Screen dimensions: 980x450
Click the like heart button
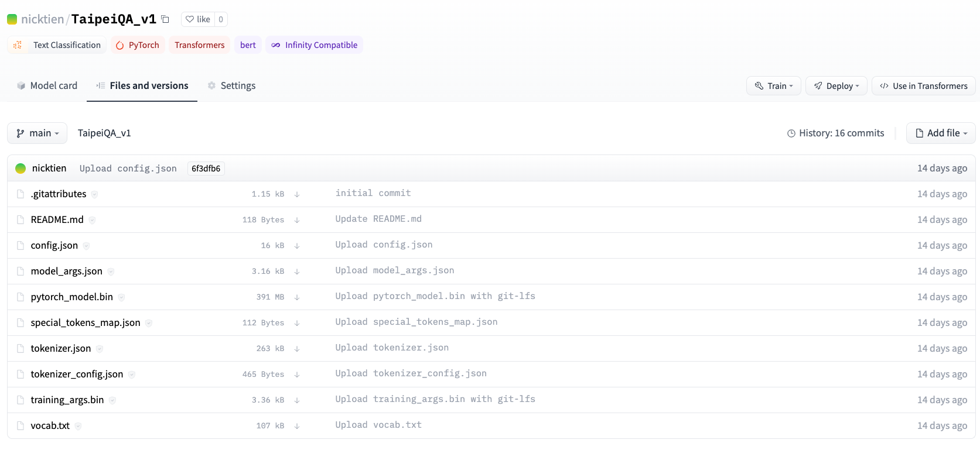198,19
